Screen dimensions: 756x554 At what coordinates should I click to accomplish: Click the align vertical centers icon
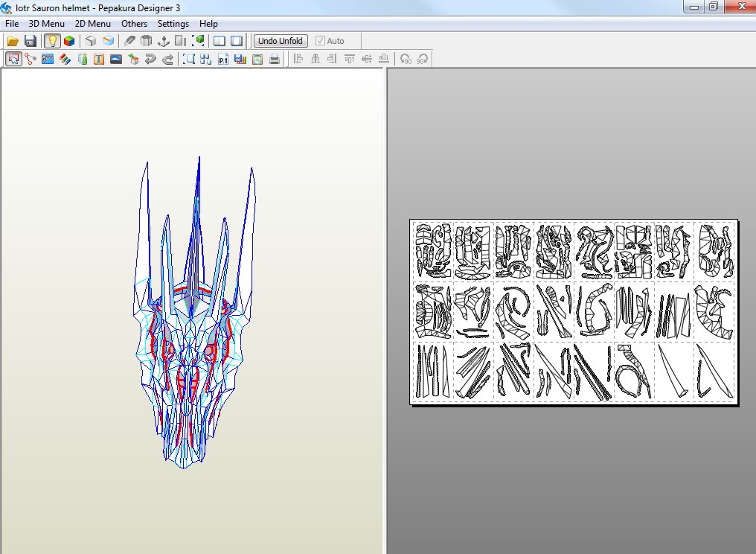point(366,60)
